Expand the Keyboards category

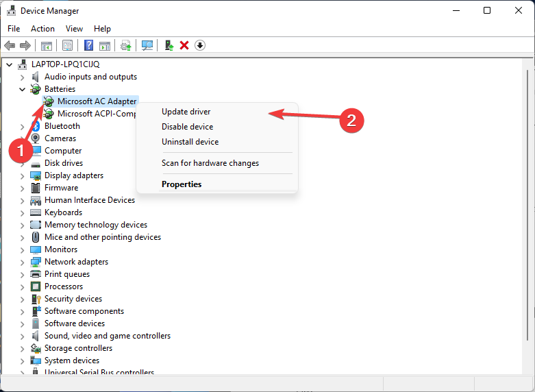23,212
